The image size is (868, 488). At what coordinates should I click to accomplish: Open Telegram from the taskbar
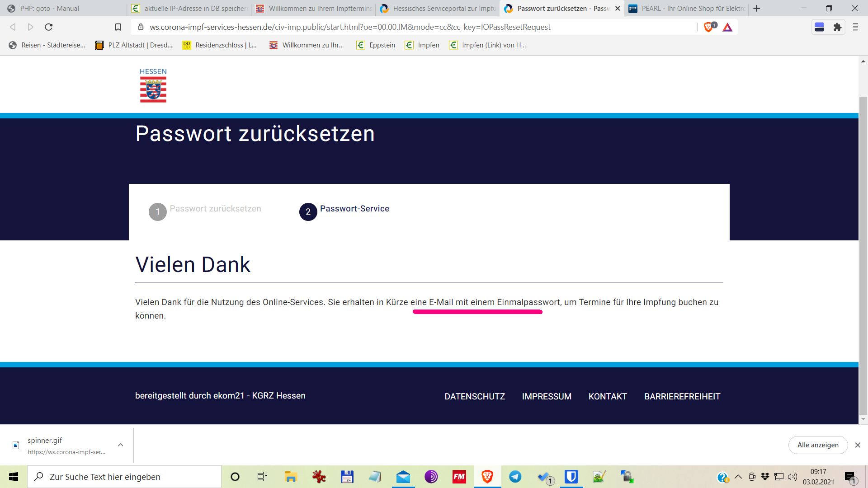coord(515,477)
